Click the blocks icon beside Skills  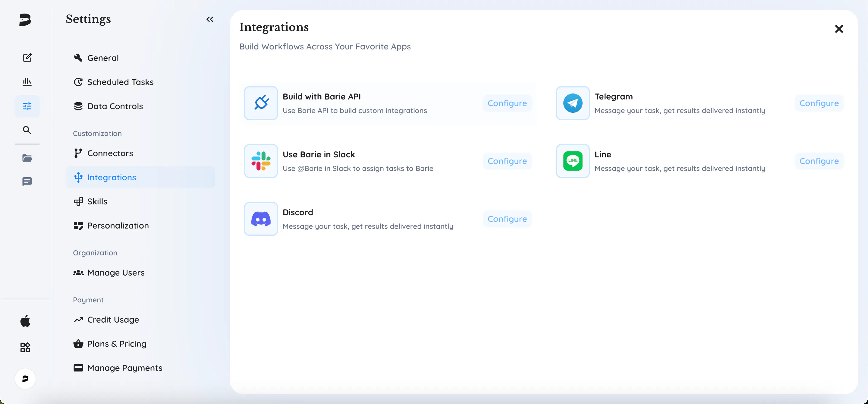(78, 201)
